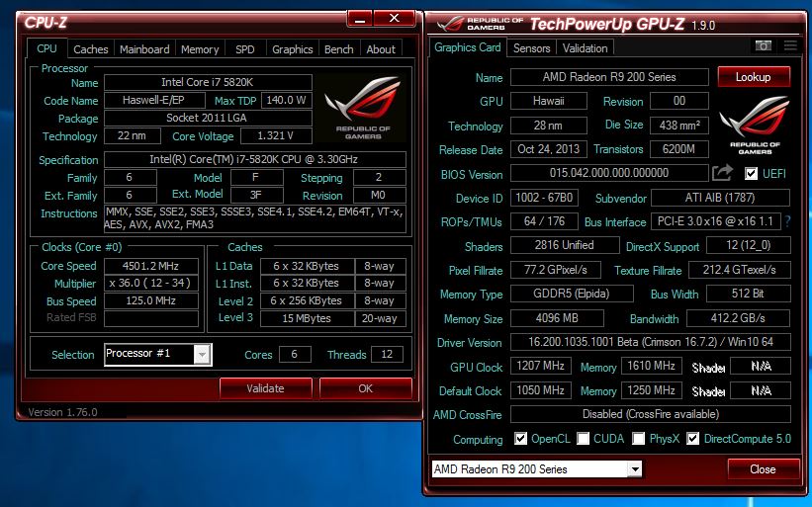The image size is (812, 507).
Task: Select the CPU tab
Action: [46, 48]
